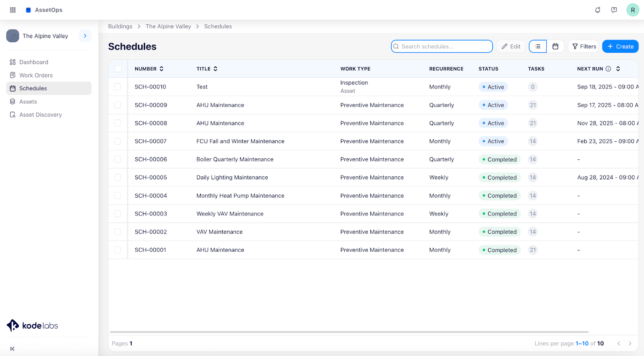Click task count badge for SCH-00008
The image size is (644, 356).
tap(533, 123)
